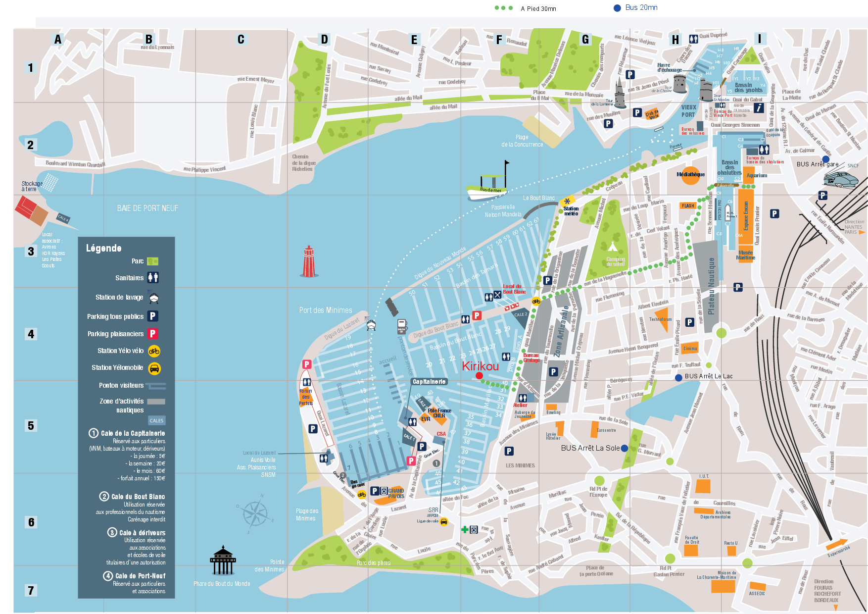Click the 'Musée Maritime' label

[745, 255]
